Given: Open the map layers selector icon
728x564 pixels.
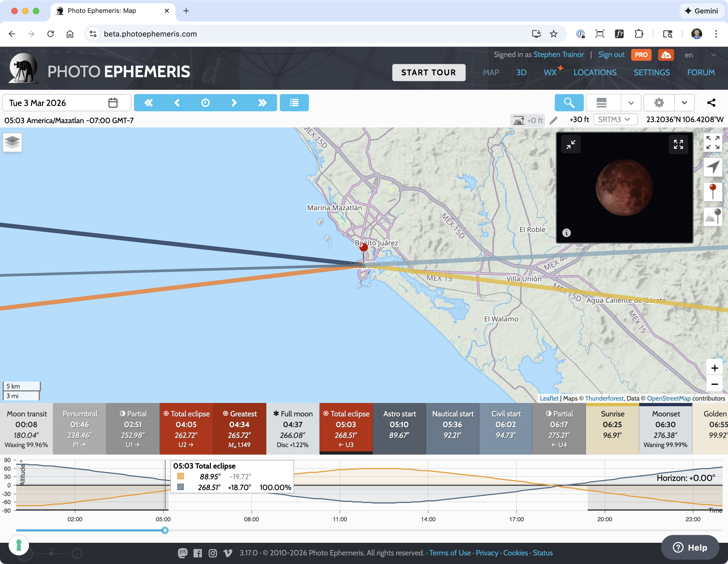Looking at the screenshot, I should pyautogui.click(x=12, y=142).
